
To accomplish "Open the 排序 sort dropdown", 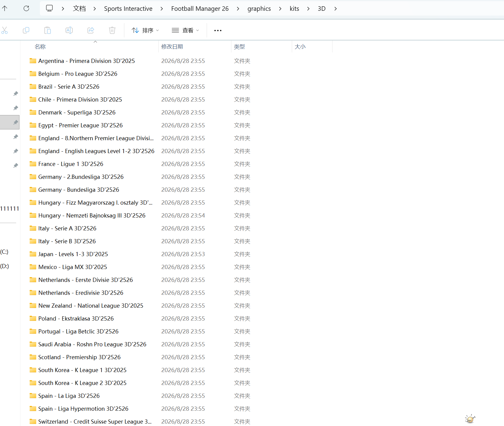I will [x=145, y=30].
